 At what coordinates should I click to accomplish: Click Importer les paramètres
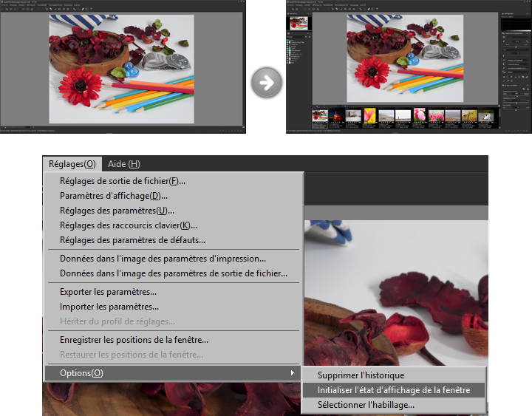click(109, 307)
